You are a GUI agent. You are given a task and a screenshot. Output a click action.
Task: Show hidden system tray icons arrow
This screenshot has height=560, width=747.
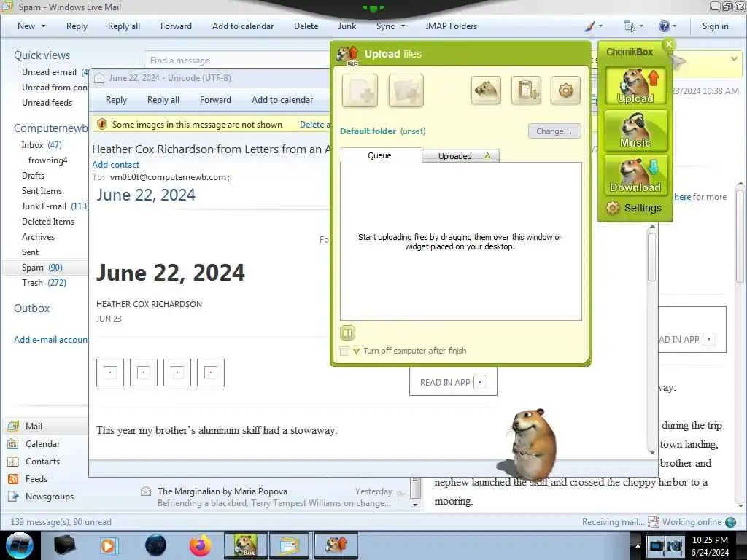click(638, 545)
